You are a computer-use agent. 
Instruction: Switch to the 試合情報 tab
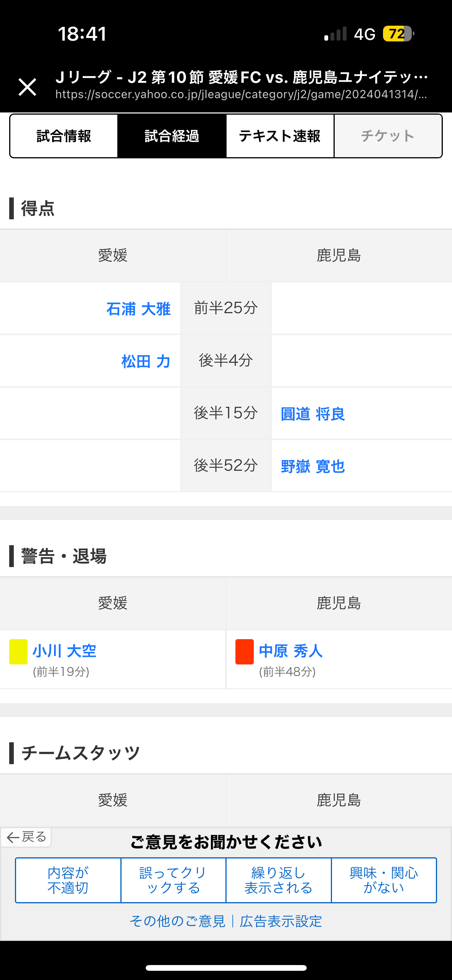click(x=64, y=136)
